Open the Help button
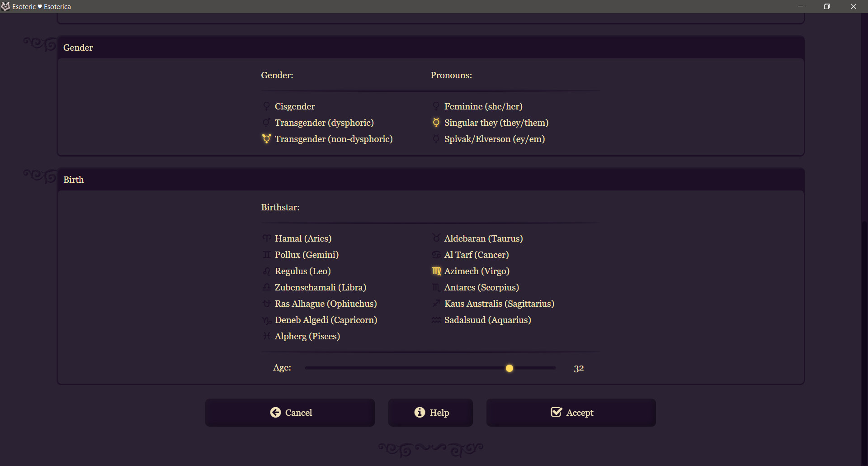 click(430, 412)
